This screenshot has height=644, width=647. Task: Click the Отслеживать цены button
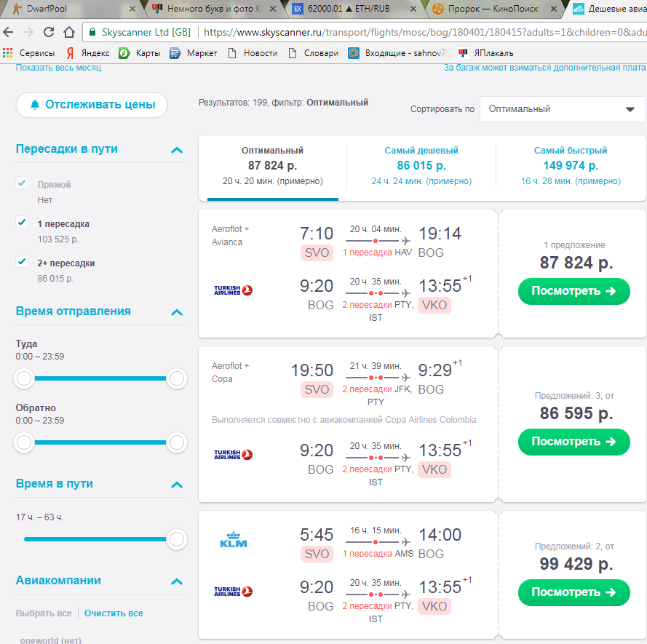point(92,105)
